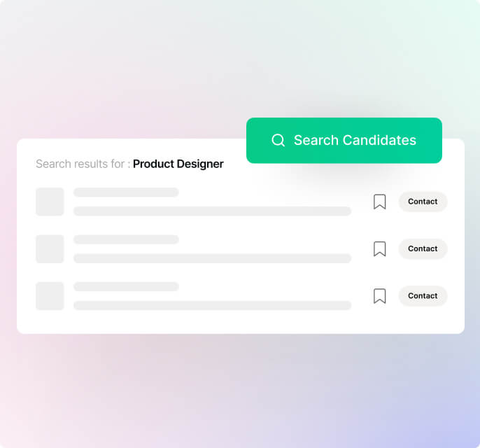Open the second candidate's avatar thumbnail
Screen dimensions: 480x448
(x=50, y=248)
